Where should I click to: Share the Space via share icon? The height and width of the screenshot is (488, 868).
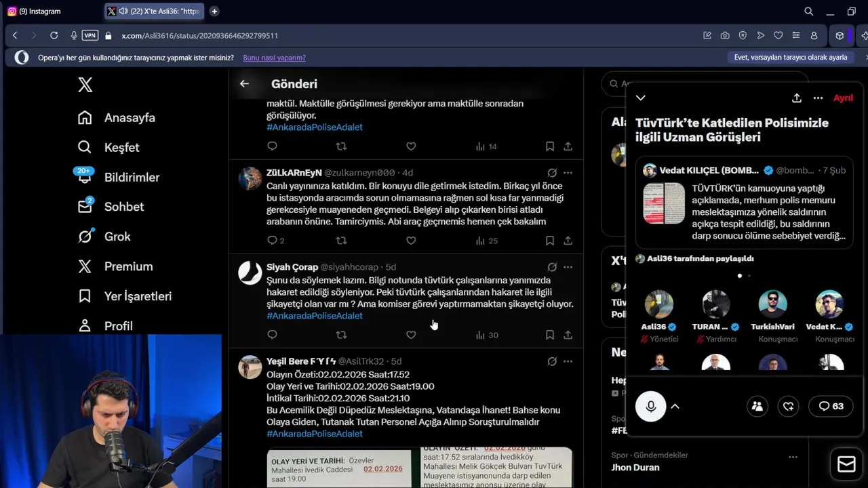[797, 98]
